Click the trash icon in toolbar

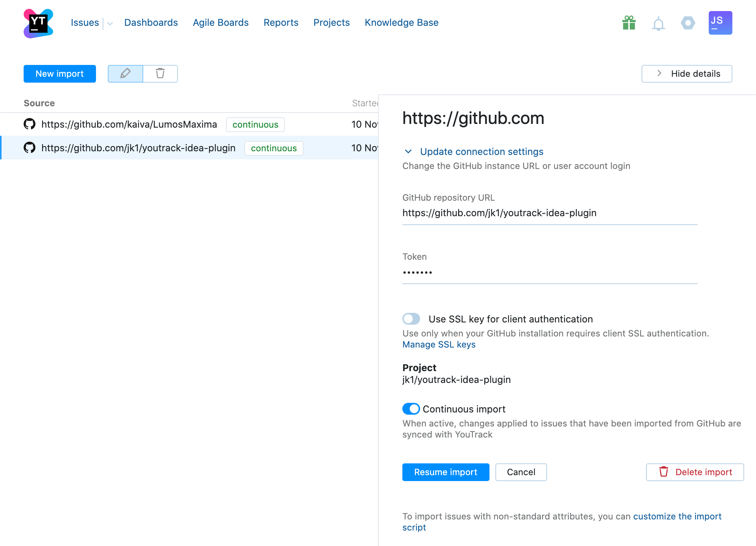160,74
